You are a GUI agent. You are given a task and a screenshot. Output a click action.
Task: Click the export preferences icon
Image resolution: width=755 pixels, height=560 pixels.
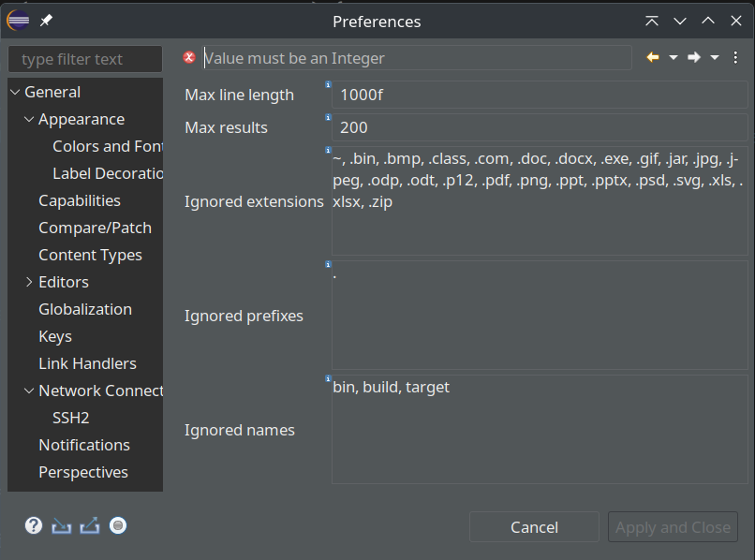pos(90,525)
